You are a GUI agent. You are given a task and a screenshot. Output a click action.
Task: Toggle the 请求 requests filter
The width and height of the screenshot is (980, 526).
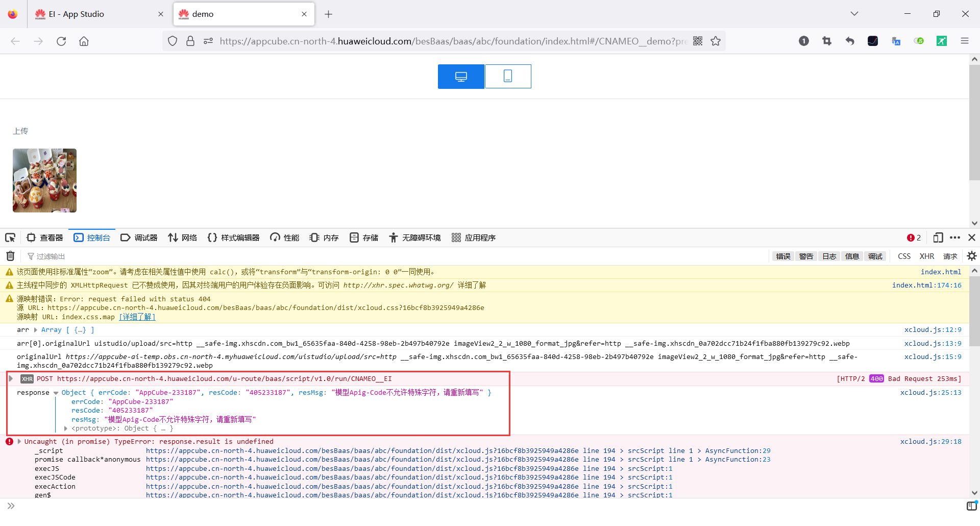point(950,256)
